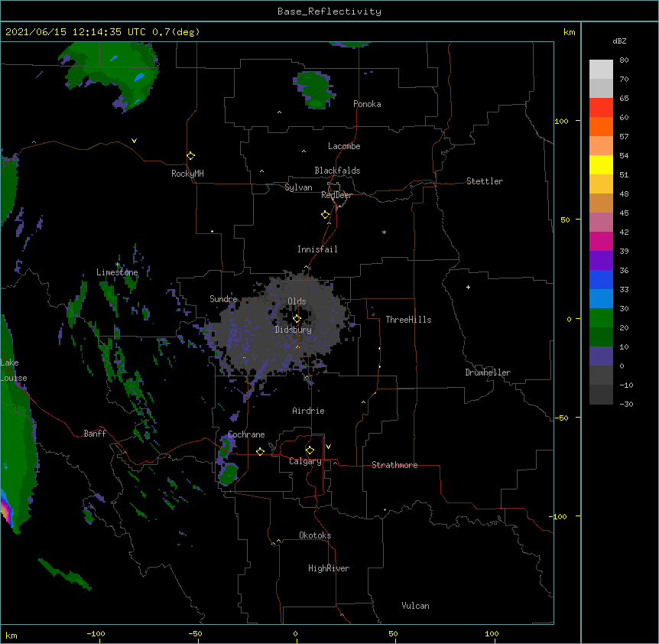This screenshot has height=644, width=659.
Task: Click the -30 dBZ legend value
Action: [626, 405]
